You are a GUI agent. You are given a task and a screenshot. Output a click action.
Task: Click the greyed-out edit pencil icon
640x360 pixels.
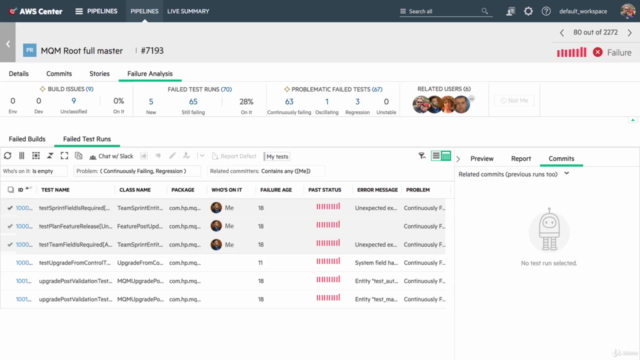point(172,156)
